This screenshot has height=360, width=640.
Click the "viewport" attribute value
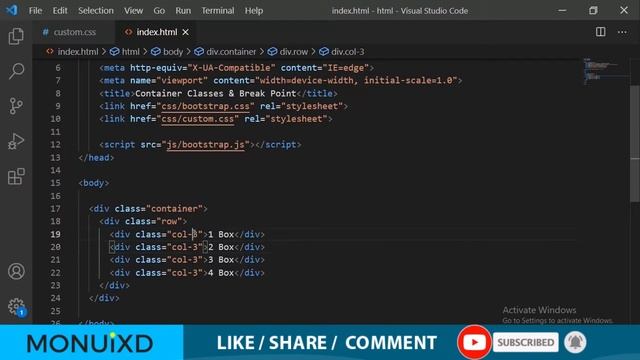point(182,81)
